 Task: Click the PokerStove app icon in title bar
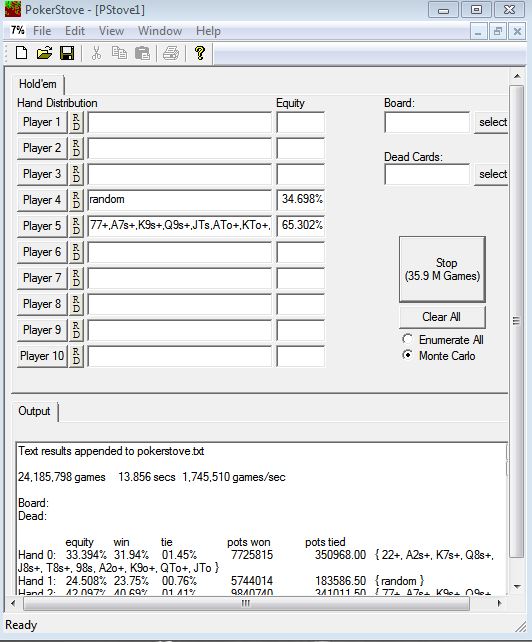tap(13, 9)
